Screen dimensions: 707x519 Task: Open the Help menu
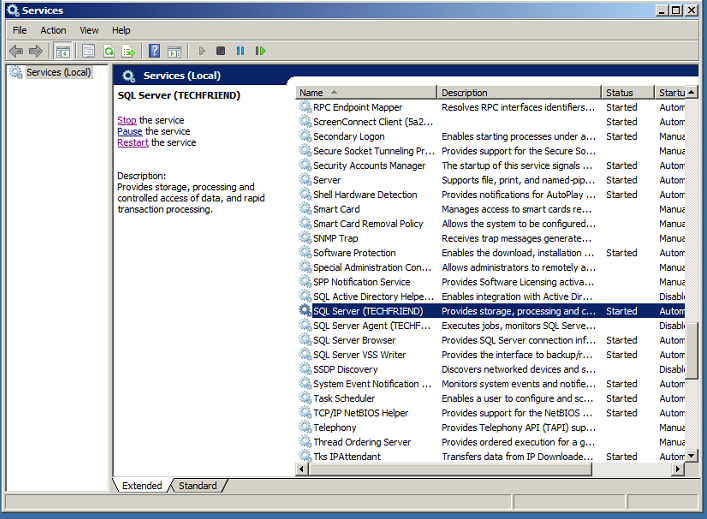[x=121, y=30]
